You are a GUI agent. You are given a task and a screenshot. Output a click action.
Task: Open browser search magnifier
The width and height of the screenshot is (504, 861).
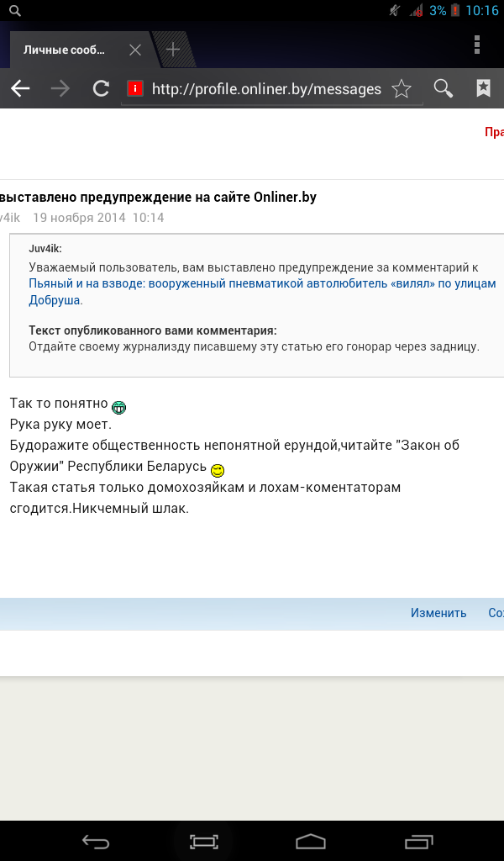point(443,89)
